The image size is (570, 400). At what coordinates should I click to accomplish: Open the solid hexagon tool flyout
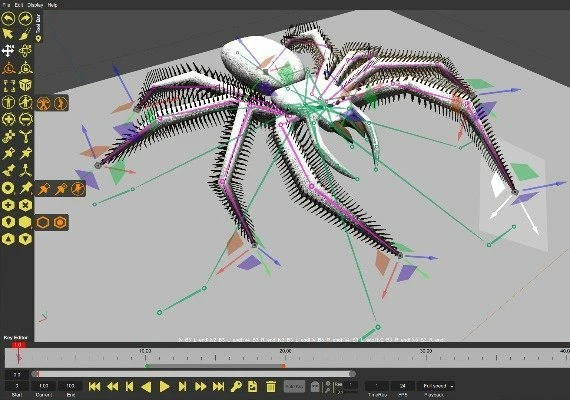click(25, 222)
